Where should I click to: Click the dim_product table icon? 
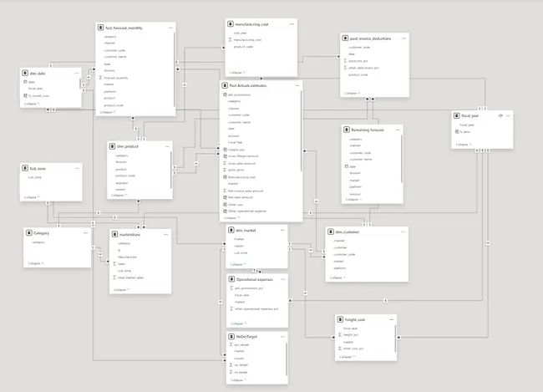point(112,146)
